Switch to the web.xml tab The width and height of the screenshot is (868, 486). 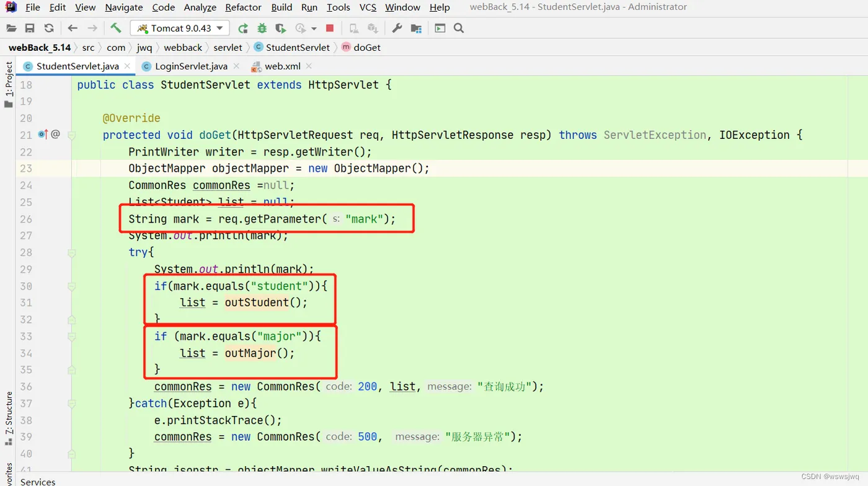[283, 66]
